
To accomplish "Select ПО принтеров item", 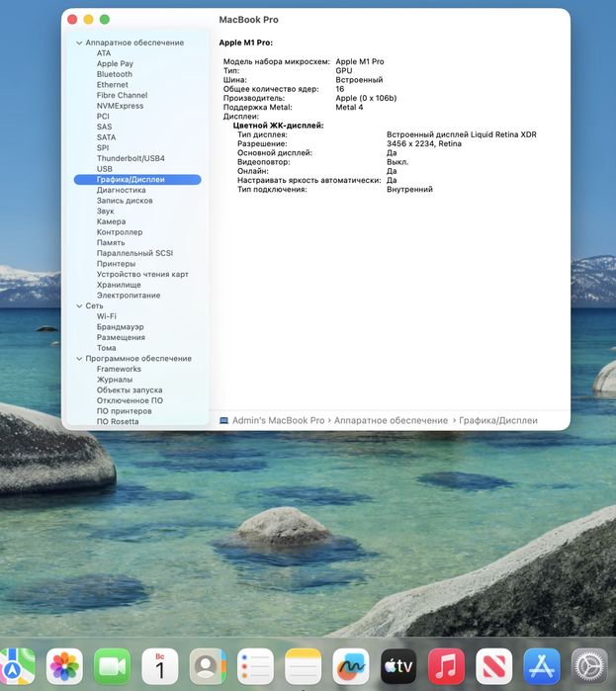I will coord(124,411).
